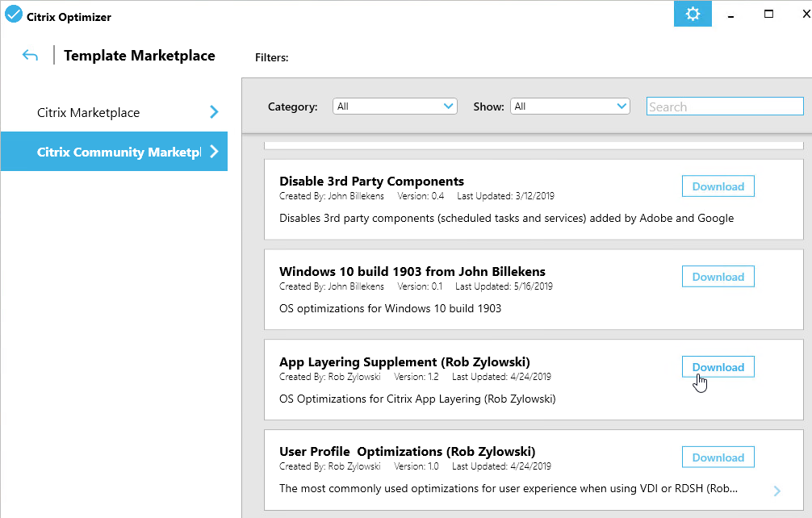
Task: Download Disable 3rd Party Components template
Action: click(x=718, y=186)
